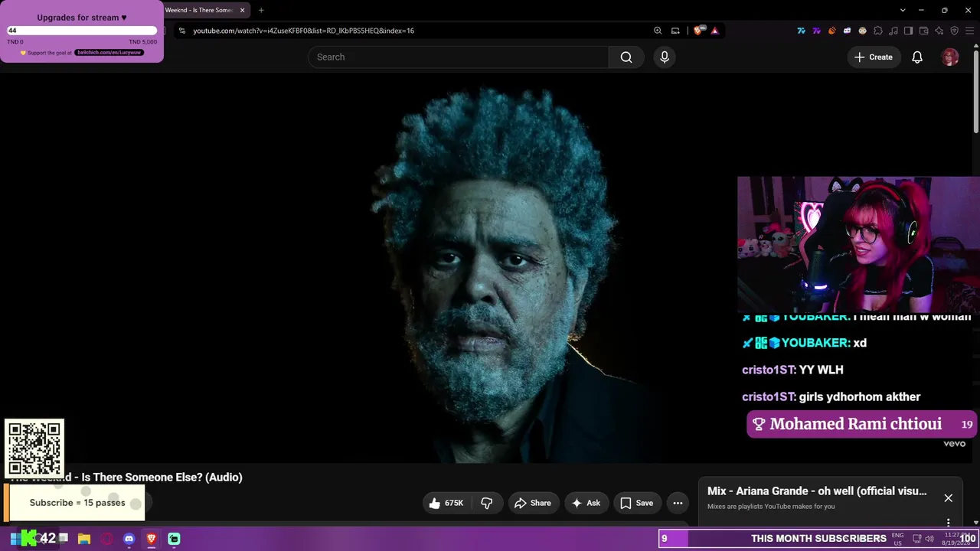Click the blue 7TV extension icon
Screen dimensions: 980x551
click(x=801, y=31)
